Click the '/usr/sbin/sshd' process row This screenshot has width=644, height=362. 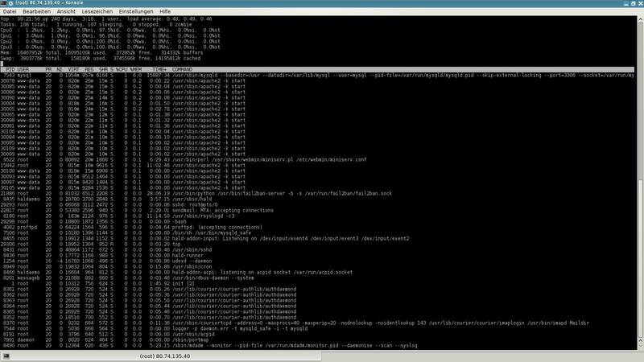pos(106,249)
